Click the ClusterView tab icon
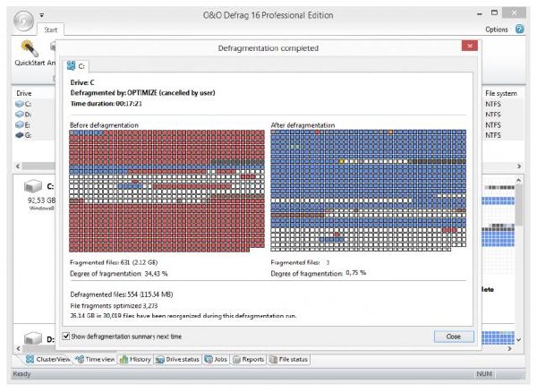 (x=30, y=359)
